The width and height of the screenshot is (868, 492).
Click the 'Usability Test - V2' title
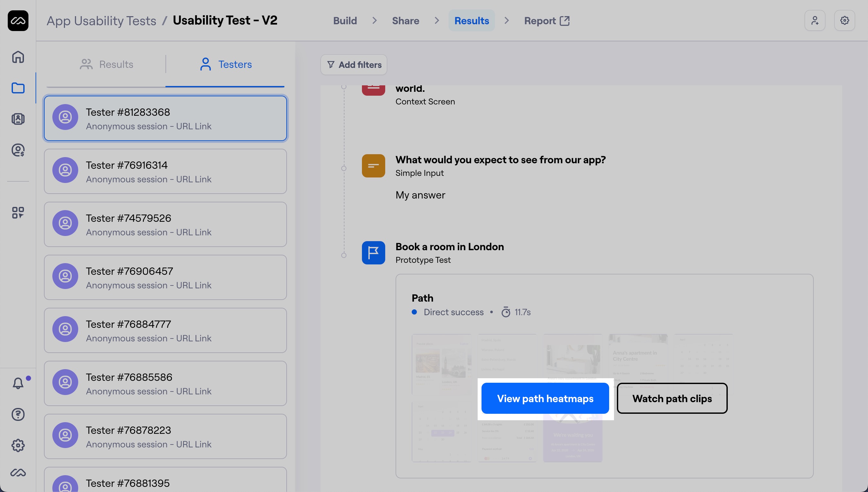coord(225,20)
